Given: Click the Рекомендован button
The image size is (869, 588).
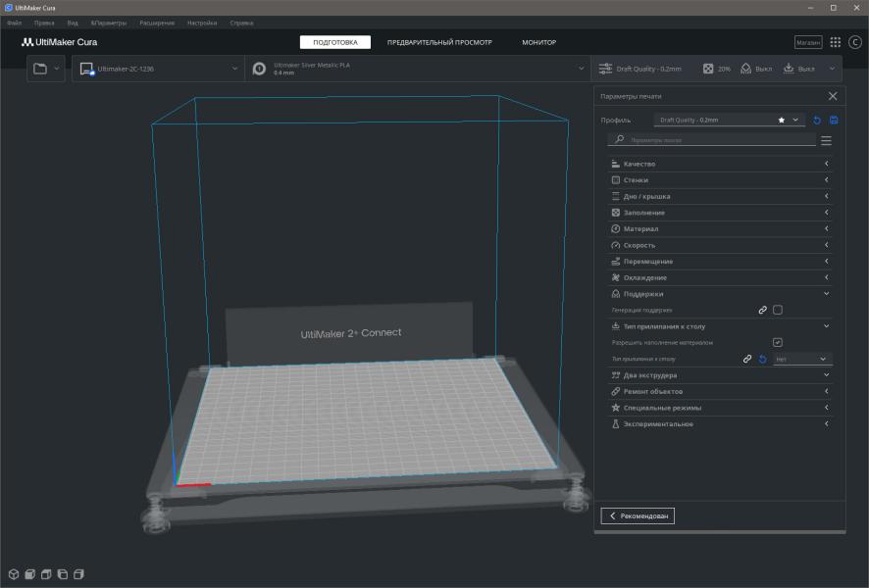Looking at the screenshot, I should coord(638,515).
